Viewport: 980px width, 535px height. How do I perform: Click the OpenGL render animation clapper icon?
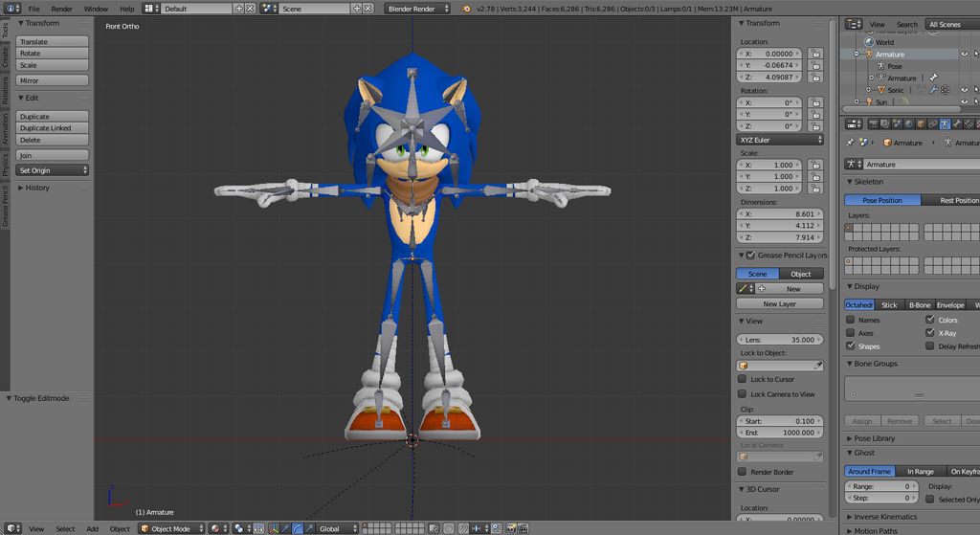pos(523,528)
